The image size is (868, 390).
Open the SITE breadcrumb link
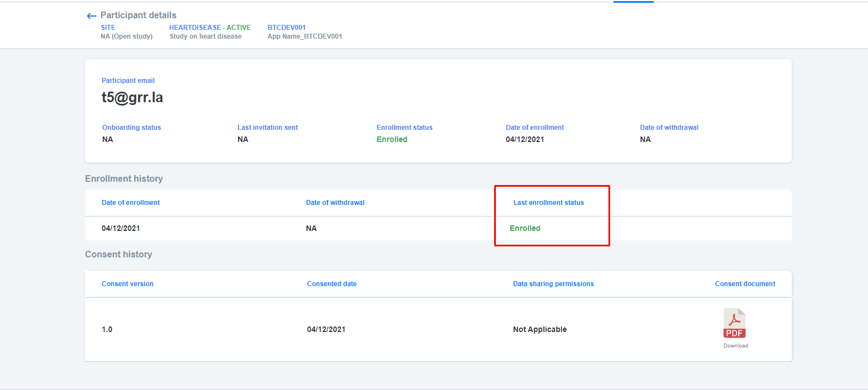[108, 28]
